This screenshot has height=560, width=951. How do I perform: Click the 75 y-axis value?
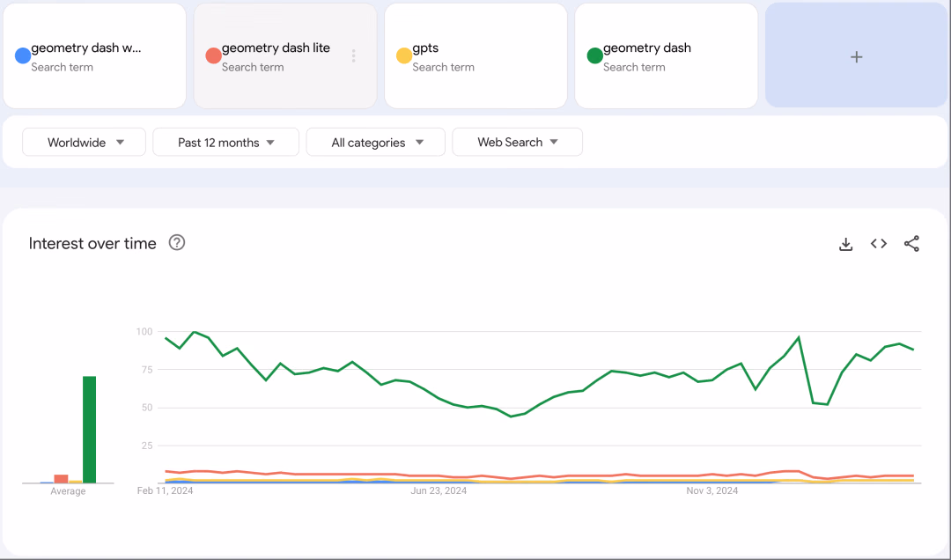147,370
